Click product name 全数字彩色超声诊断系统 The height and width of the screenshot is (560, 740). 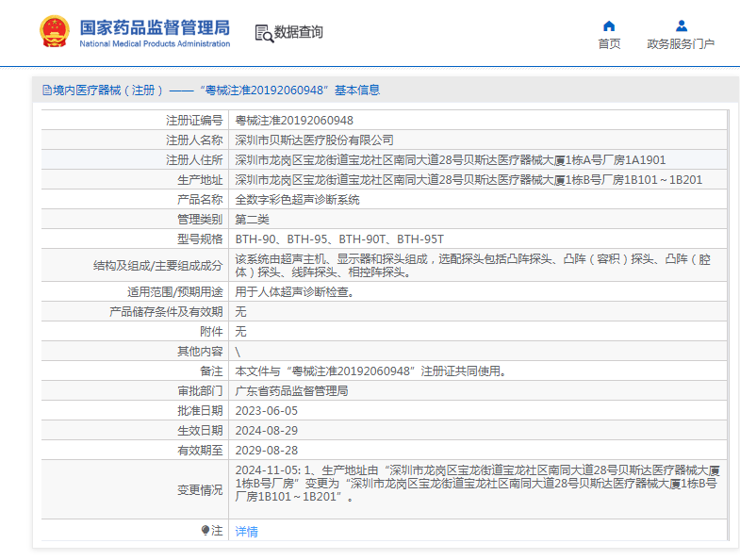click(x=297, y=200)
